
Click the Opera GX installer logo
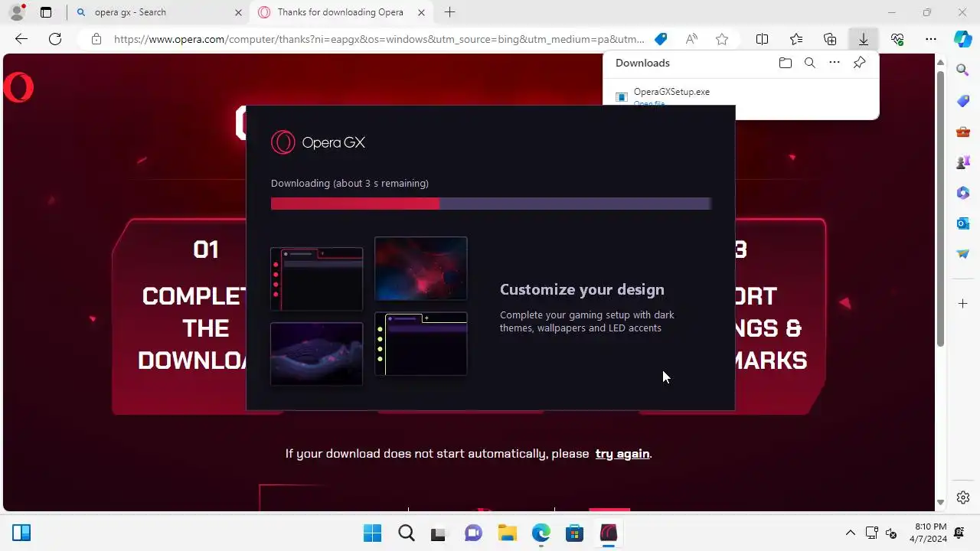pos(318,142)
